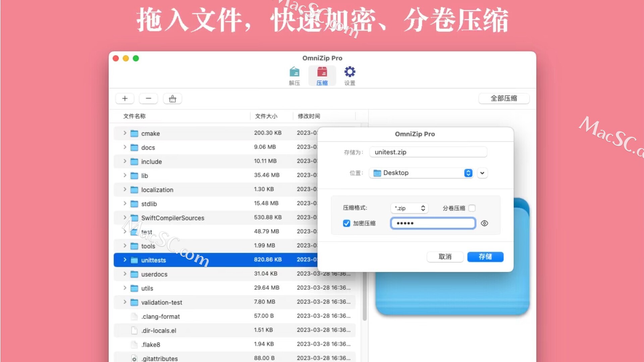Select the .gitattributes file icon
Image resolution: width=644 pixels, height=362 pixels.
coord(134,358)
